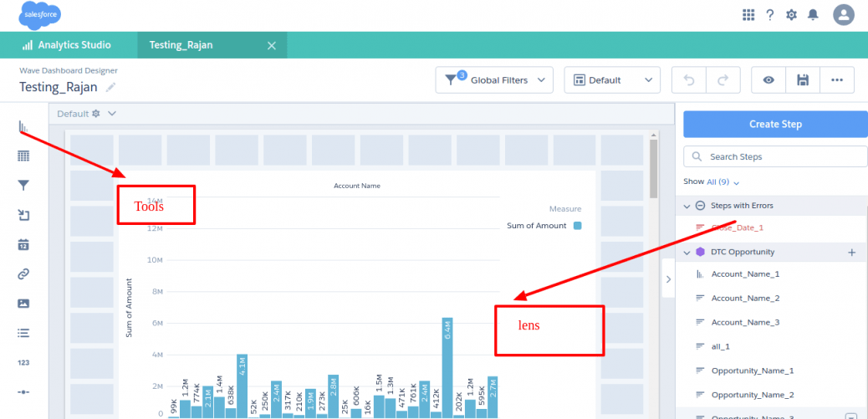Click the 6.4M bar in chart
Image resolution: width=868 pixels, height=419 pixels.
[x=447, y=367]
